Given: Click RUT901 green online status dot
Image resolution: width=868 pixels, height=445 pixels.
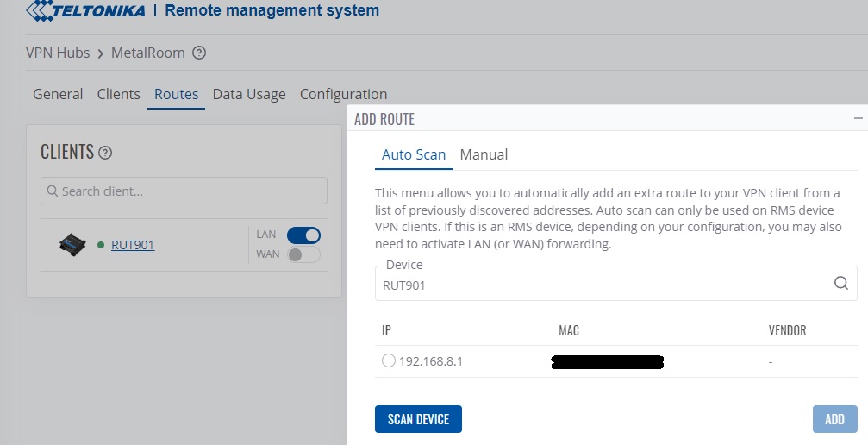Looking at the screenshot, I should 101,245.
